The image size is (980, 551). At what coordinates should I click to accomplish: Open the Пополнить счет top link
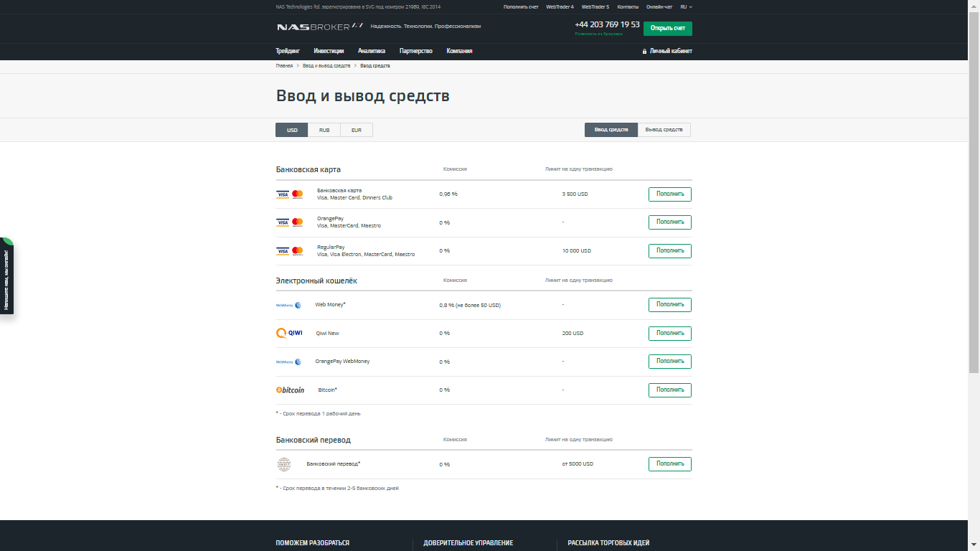click(521, 6)
